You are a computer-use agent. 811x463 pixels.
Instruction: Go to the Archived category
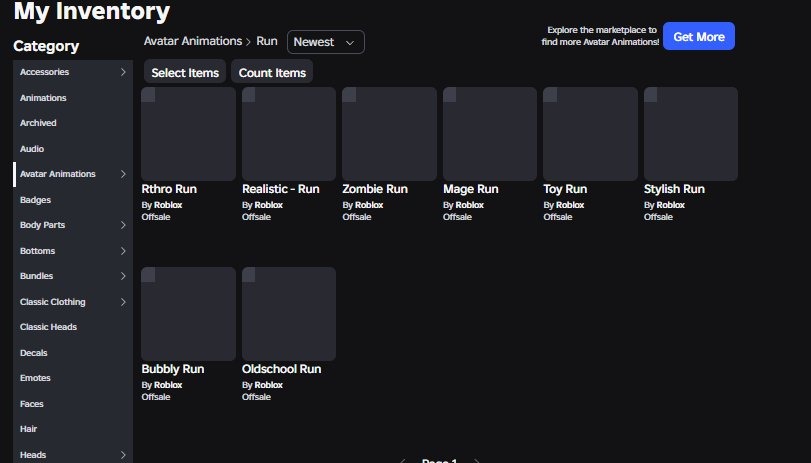pos(38,123)
